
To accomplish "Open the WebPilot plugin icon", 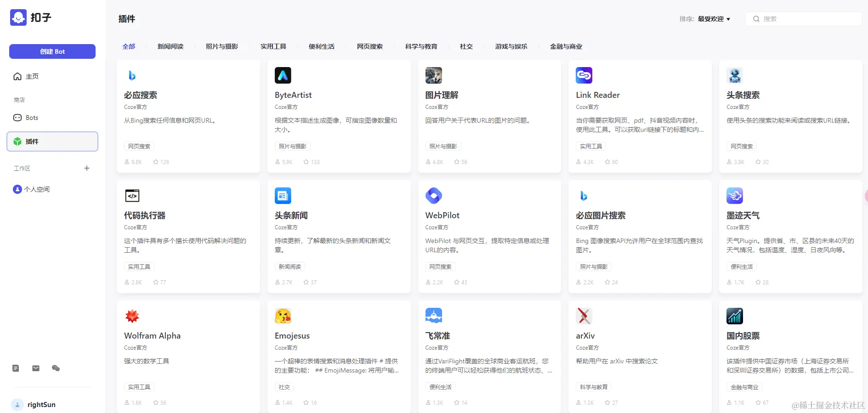I will 434,196.
